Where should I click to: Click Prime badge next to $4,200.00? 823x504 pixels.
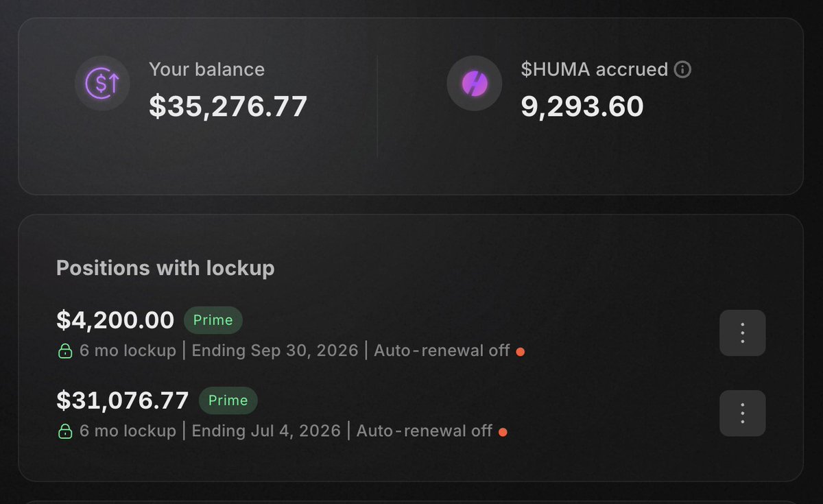point(213,320)
